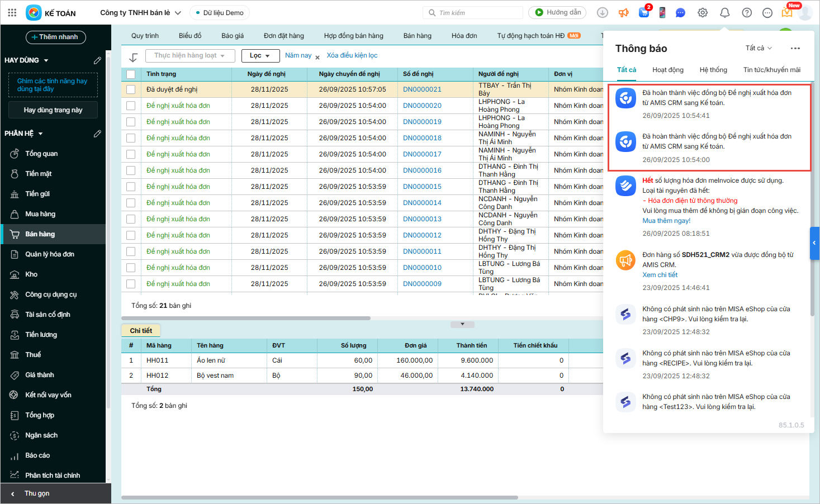The width and height of the screenshot is (820, 504).
Task: Click the horizontal scrollbar under the request table
Action: coord(246,318)
